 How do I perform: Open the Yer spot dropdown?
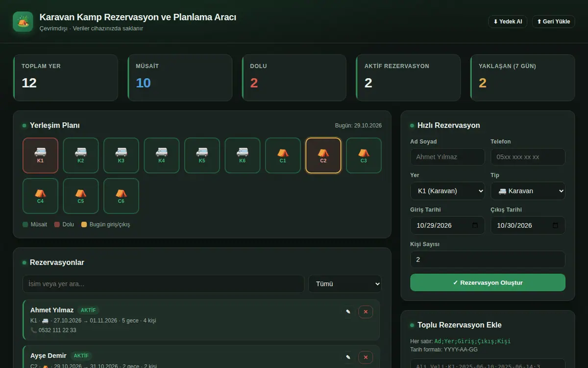447,191
